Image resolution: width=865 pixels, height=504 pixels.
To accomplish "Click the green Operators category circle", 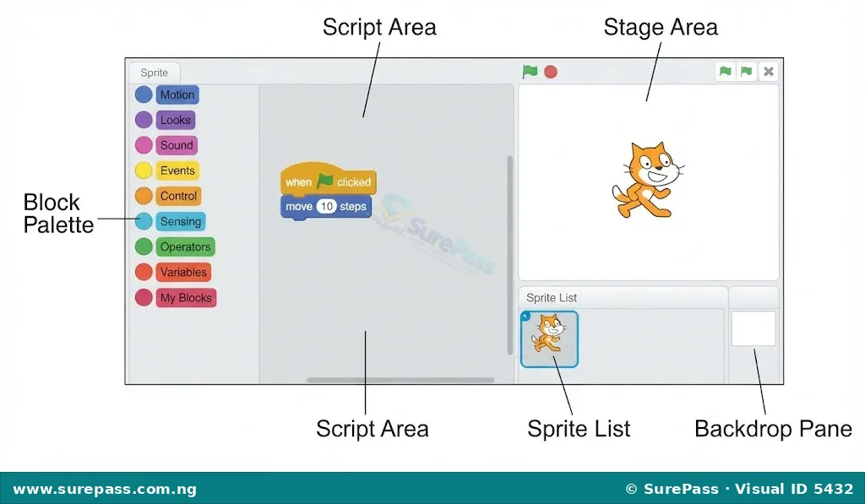I will click(144, 247).
